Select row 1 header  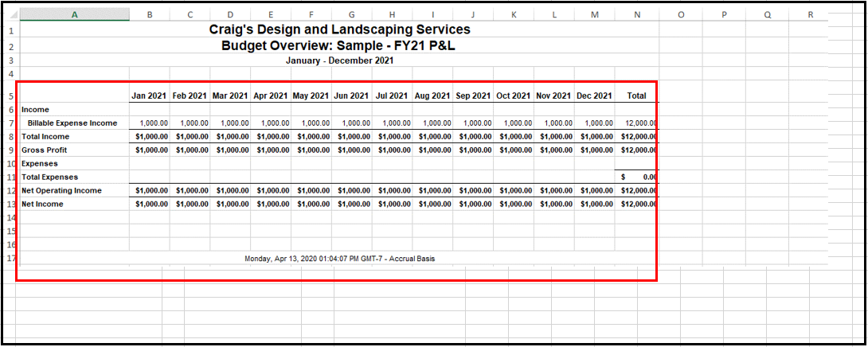tap(11, 30)
